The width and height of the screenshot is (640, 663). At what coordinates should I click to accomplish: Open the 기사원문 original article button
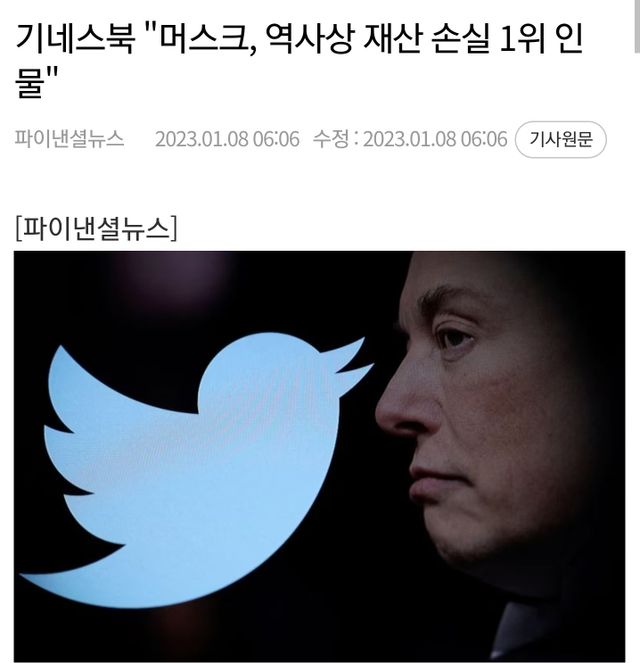[561, 139]
